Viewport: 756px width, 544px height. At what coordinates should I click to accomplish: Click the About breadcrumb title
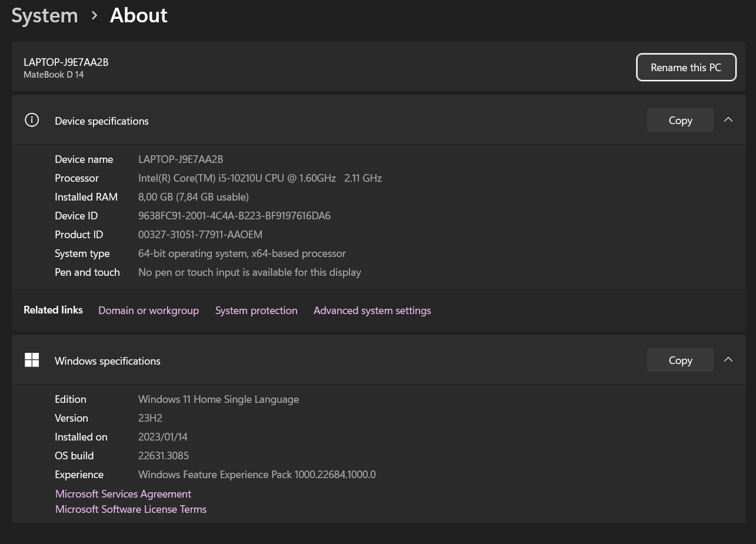click(x=139, y=16)
